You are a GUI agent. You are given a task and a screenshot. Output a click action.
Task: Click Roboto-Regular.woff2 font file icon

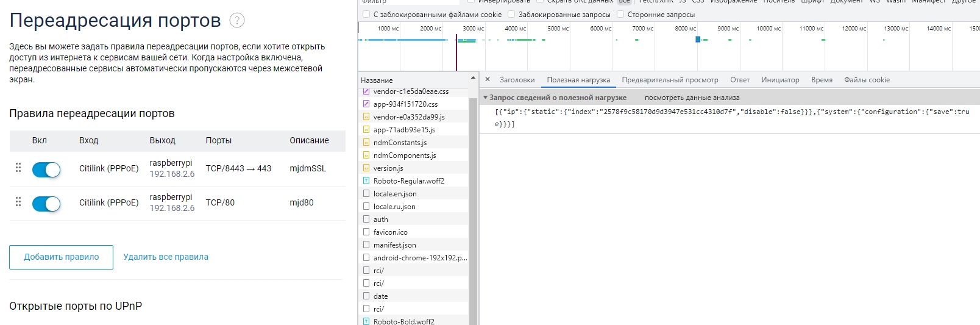[x=366, y=181]
